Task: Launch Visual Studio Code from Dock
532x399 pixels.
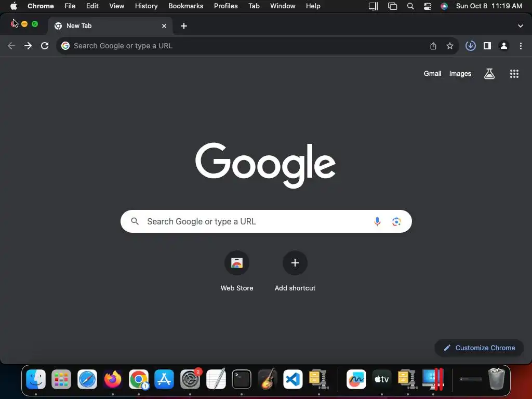Action: point(293,379)
